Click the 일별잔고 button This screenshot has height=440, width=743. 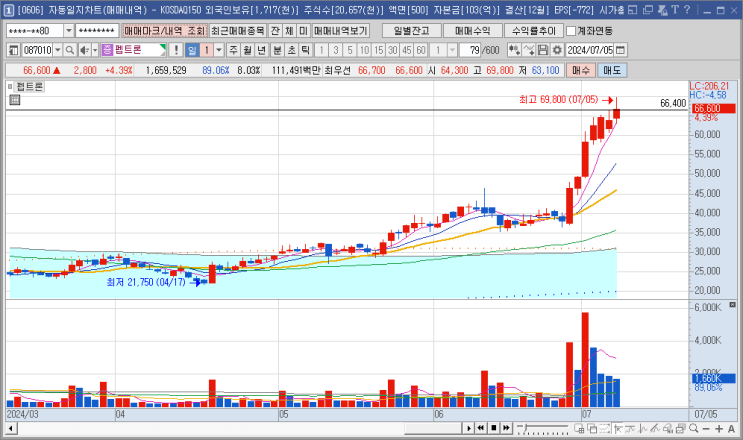[411, 31]
